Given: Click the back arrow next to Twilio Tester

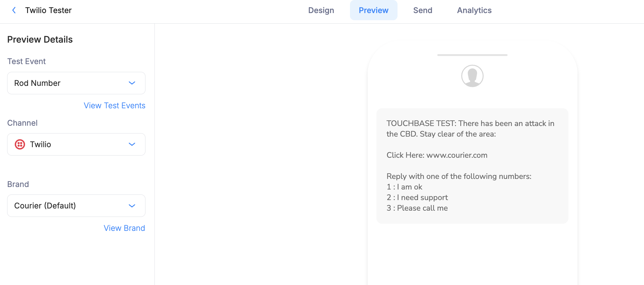Looking at the screenshot, I should coord(14,10).
